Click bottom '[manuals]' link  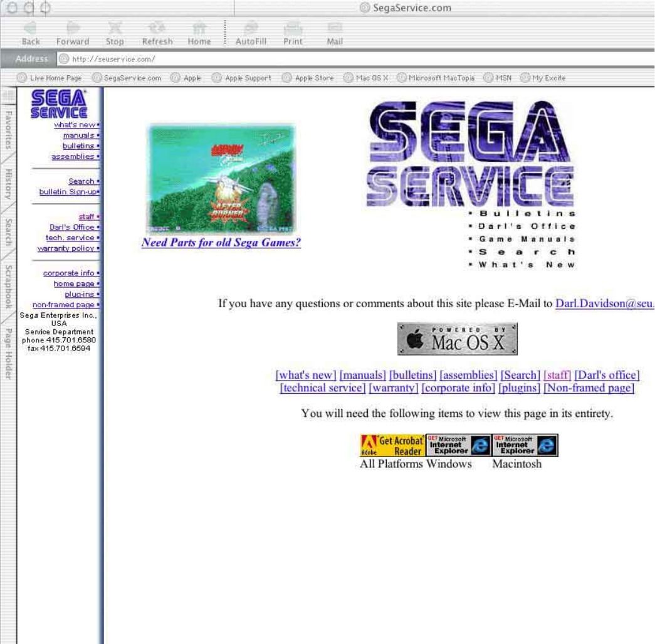click(x=362, y=375)
